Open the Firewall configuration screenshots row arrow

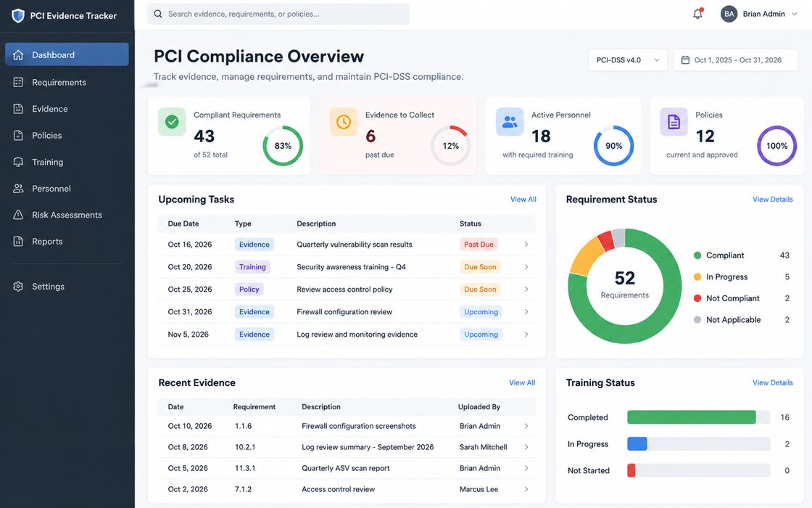[526, 426]
